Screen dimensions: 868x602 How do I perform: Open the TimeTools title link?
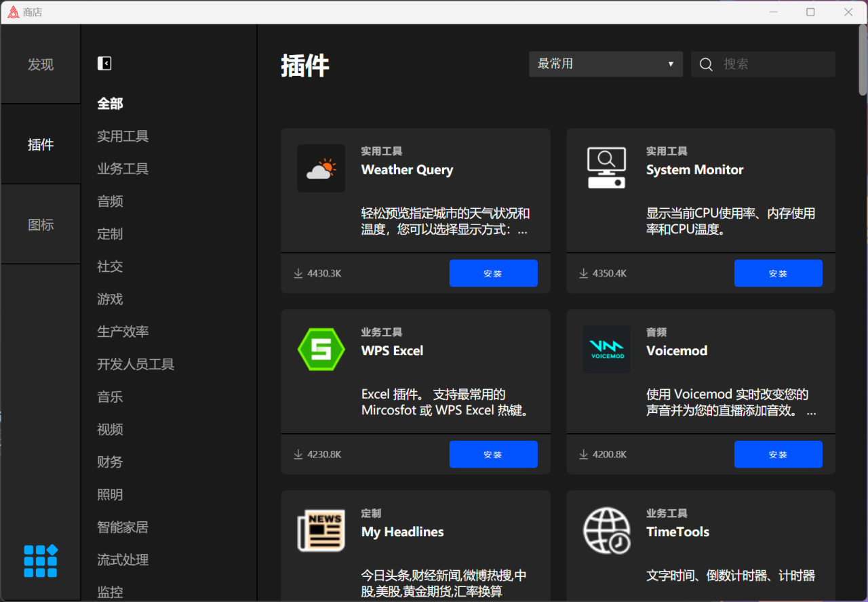point(677,531)
